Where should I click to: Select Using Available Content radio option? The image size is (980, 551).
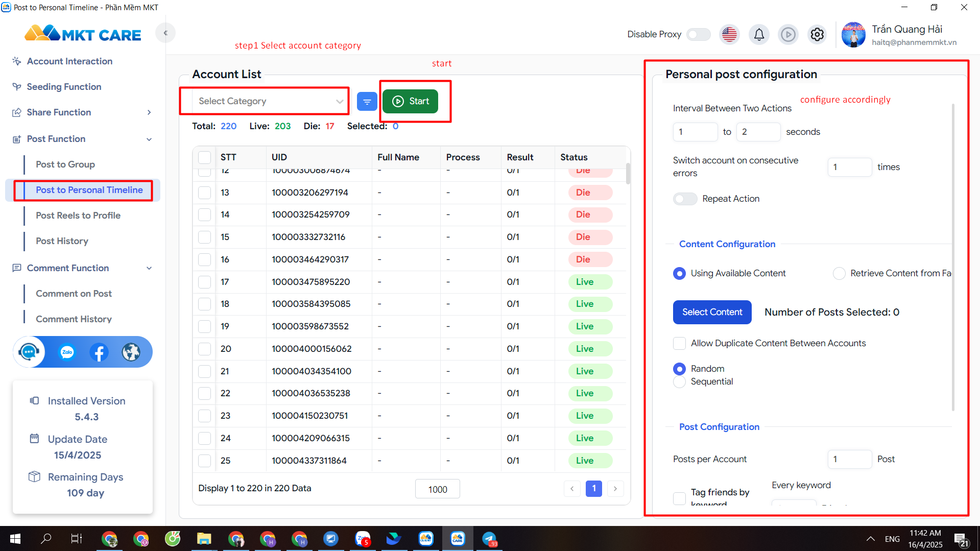[679, 274]
